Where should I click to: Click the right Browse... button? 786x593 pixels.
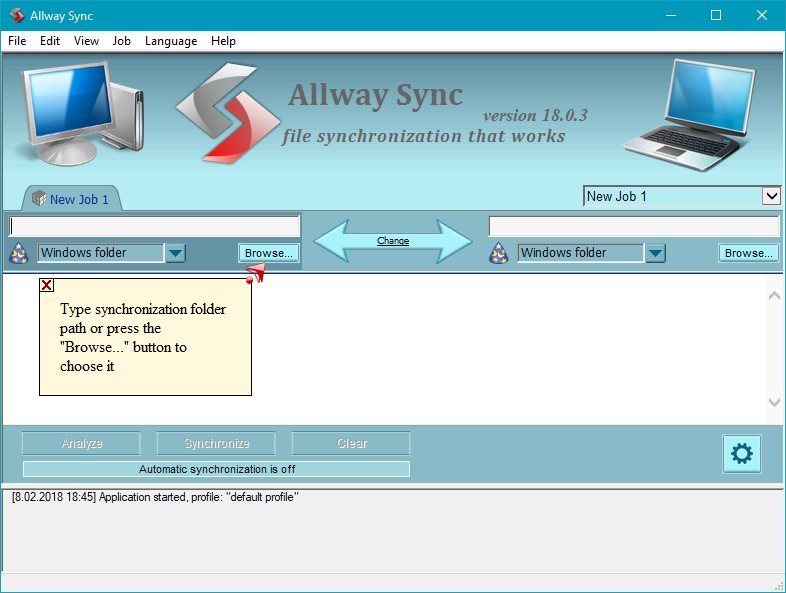point(748,253)
